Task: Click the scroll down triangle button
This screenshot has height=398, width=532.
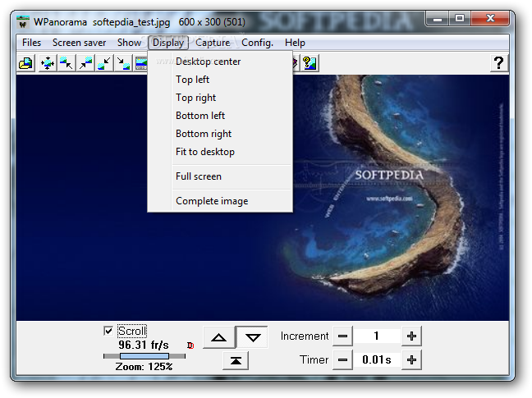Action: pos(253,337)
